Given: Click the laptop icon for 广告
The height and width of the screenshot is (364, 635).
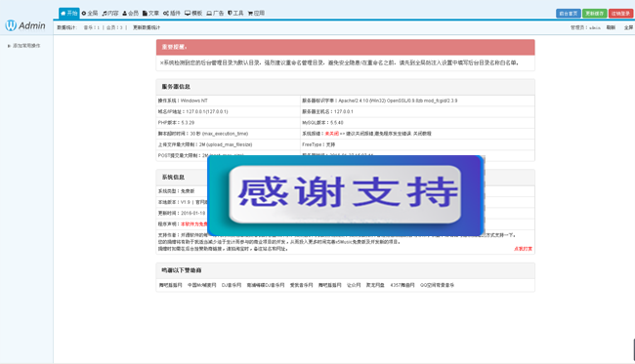Looking at the screenshot, I should [x=209, y=14].
